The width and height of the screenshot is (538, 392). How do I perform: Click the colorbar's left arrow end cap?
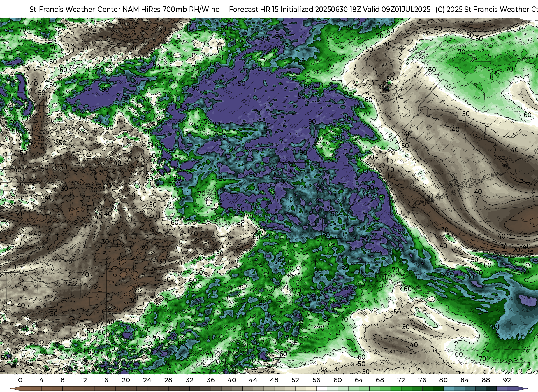coord(15,389)
